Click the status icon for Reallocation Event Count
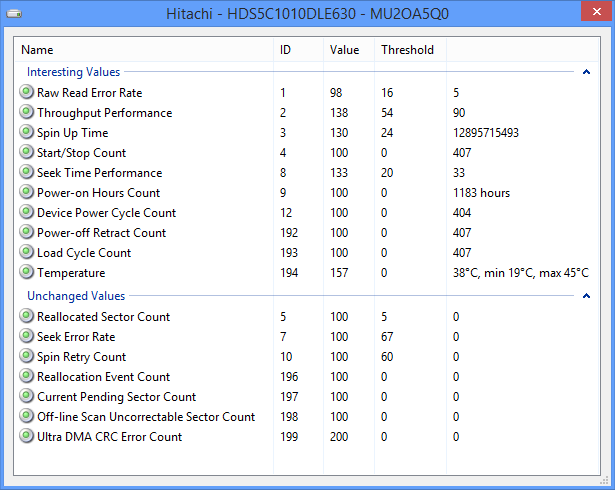Viewport: 615px width, 490px height. (x=26, y=376)
